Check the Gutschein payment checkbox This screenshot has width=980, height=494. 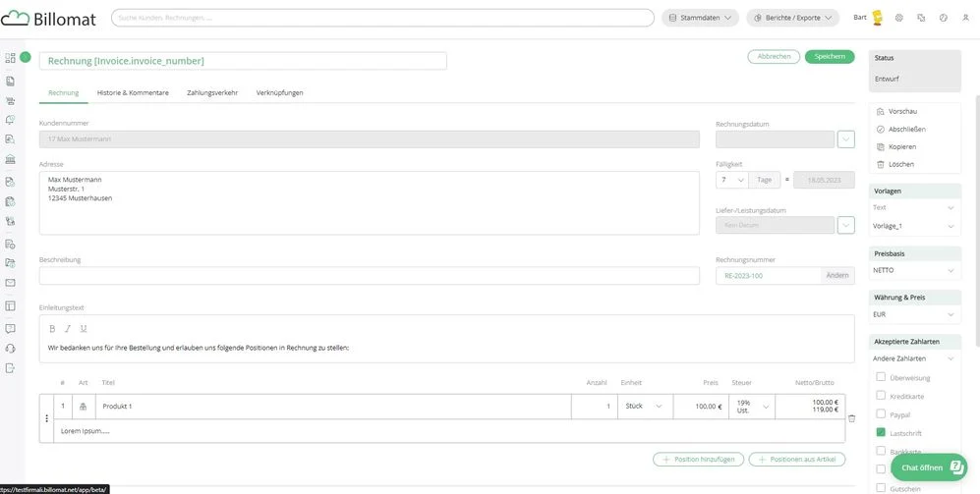pyautogui.click(x=881, y=488)
